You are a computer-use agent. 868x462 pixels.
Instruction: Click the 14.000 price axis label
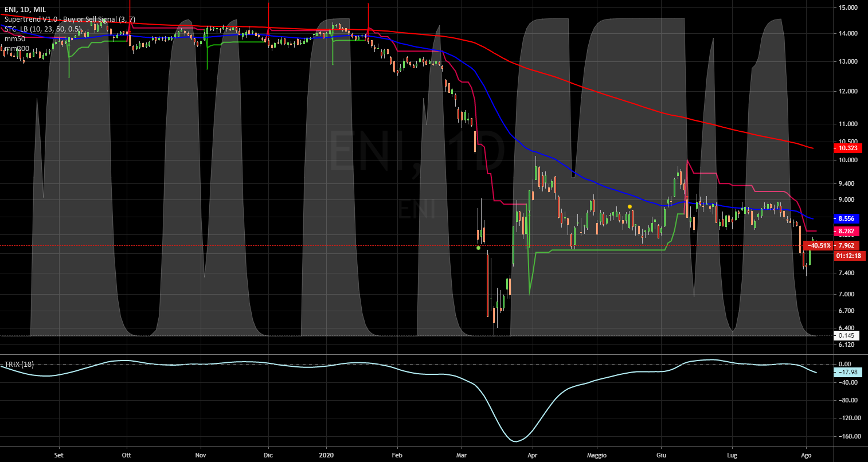click(847, 34)
